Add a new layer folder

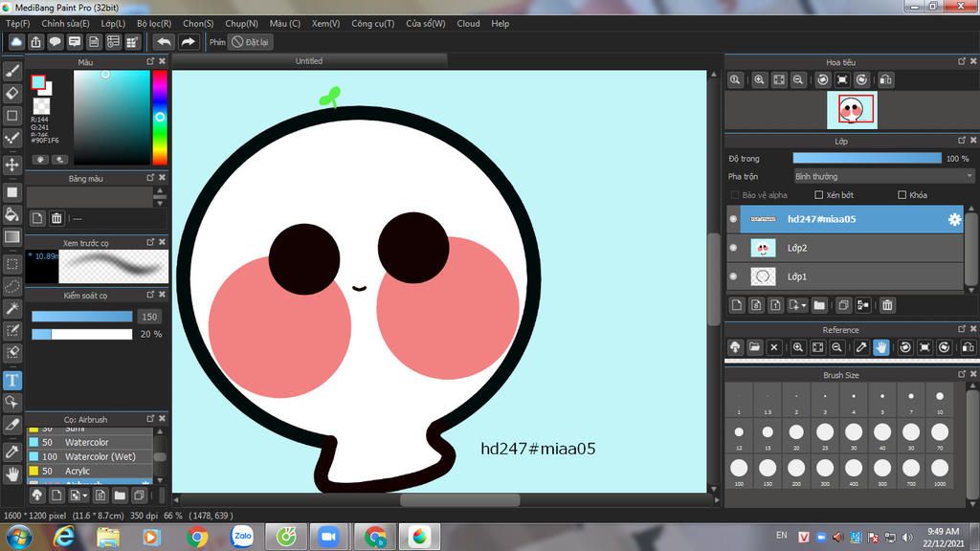pyautogui.click(x=819, y=305)
